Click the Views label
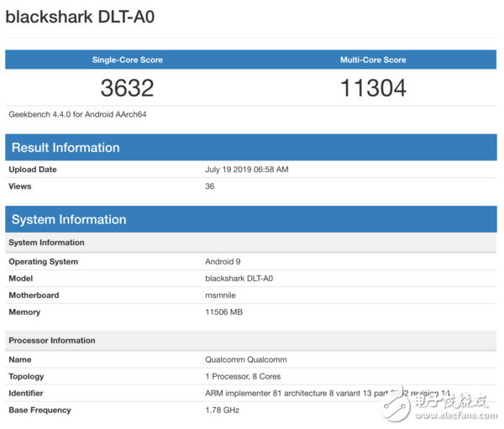The image size is (504, 429). tap(20, 186)
